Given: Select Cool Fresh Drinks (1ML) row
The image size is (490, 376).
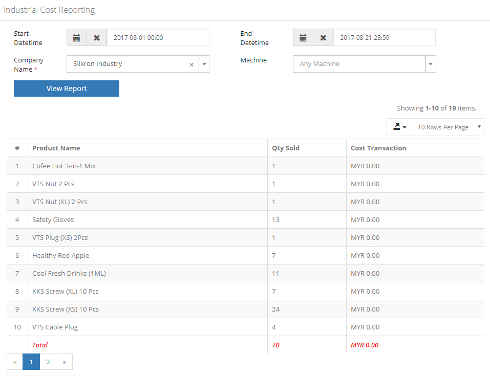Looking at the screenshot, I should 245,274.
